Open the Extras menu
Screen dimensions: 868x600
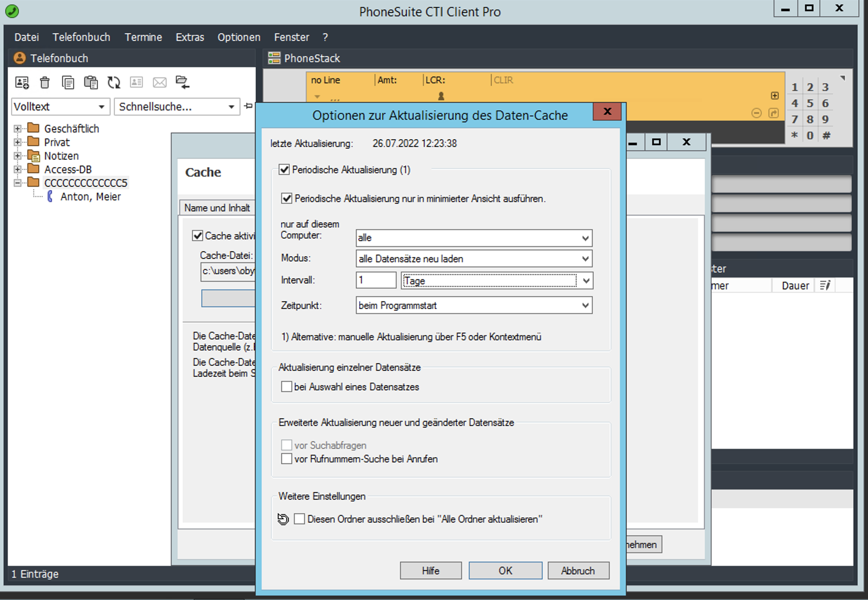tap(190, 37)
